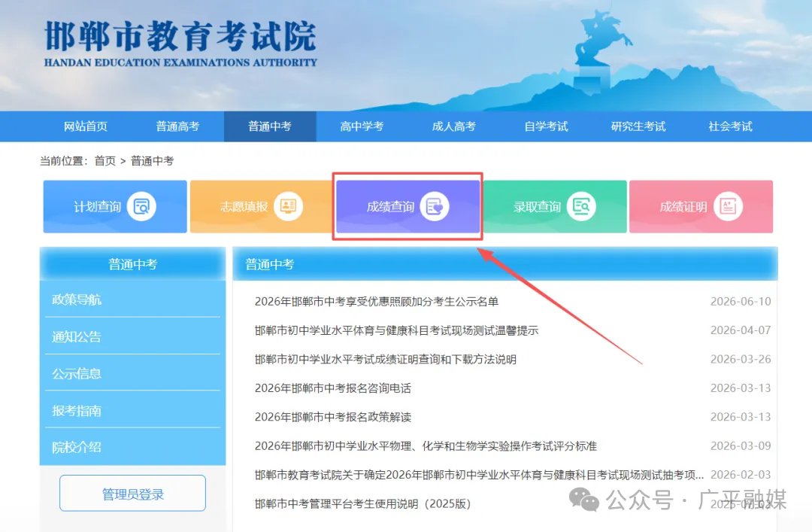Click the 成绩查询 score icon
The image size is (812, 532).
coord(435,206)
